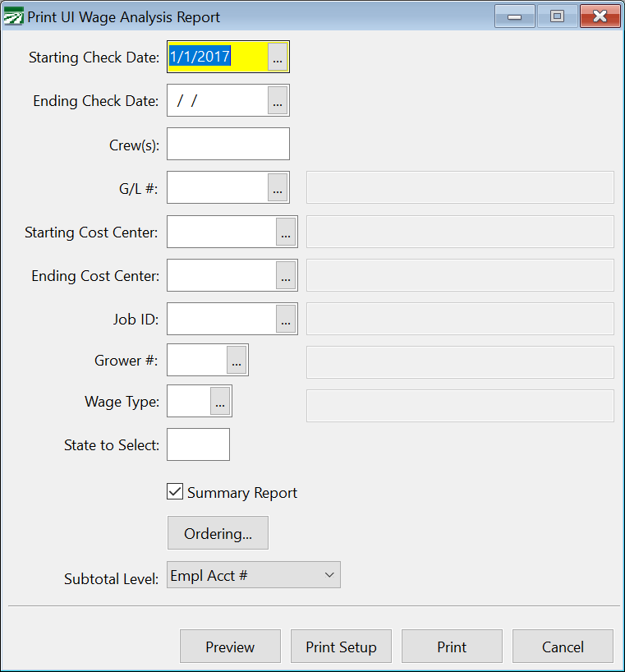This screenshot has width=625, height=672.
Task: Open the Ordering... dialog
Action: [218, 532]
